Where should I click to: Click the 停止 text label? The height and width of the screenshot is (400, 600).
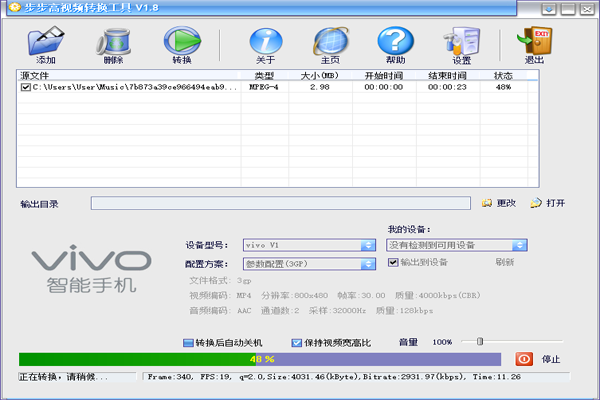pyautogui.click(x=551, y=359)
